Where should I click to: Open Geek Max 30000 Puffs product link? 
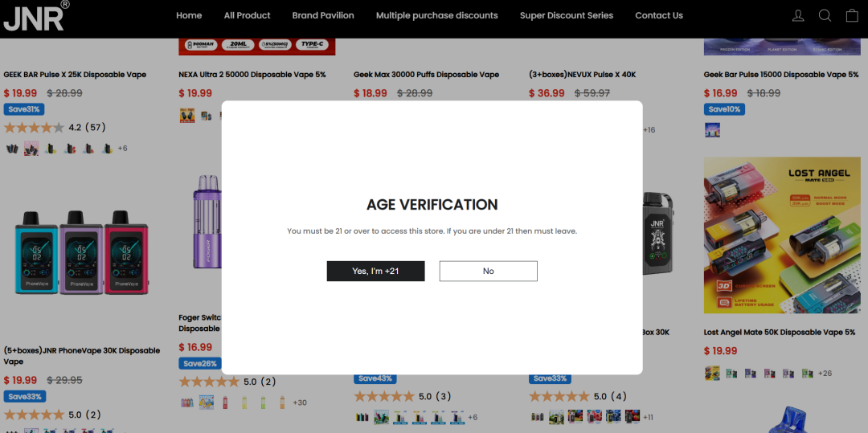[x=426, y=75]
